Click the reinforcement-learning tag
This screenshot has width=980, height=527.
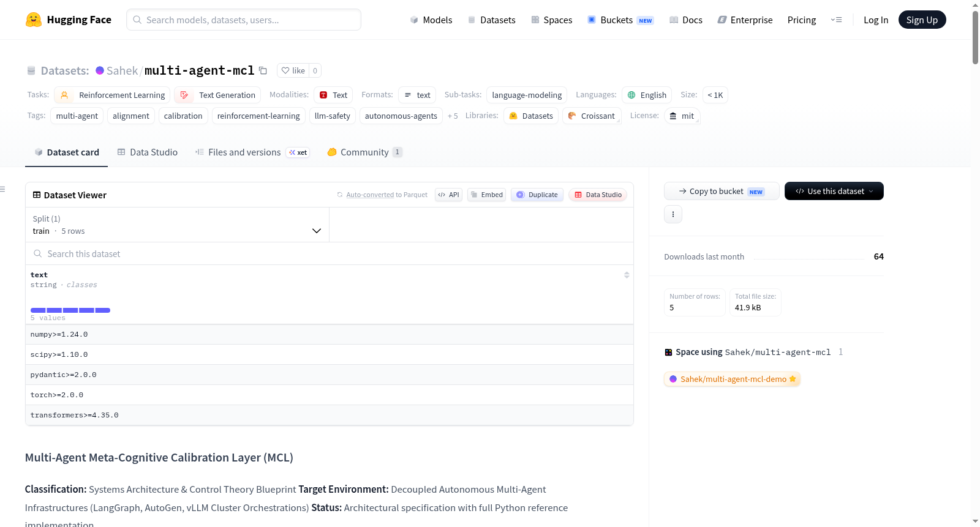click(x=258, y=116)
